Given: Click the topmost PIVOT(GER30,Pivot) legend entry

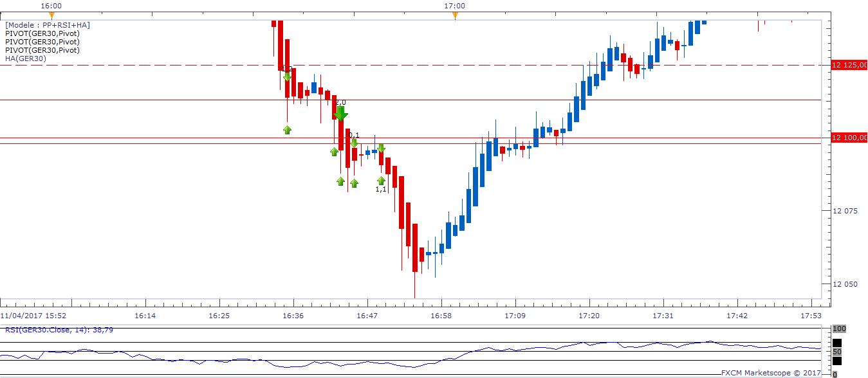Looking at the screenshot, I should [42, 33].
